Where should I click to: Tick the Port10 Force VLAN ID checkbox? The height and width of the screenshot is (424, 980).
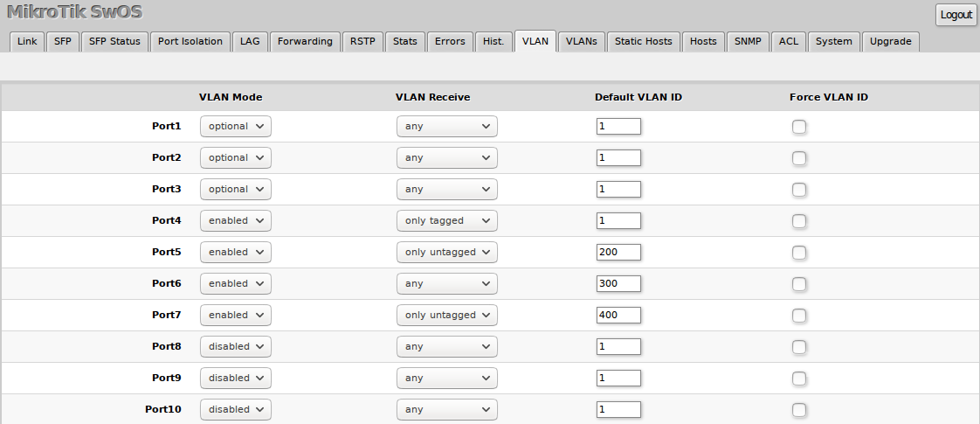[799, 410]
